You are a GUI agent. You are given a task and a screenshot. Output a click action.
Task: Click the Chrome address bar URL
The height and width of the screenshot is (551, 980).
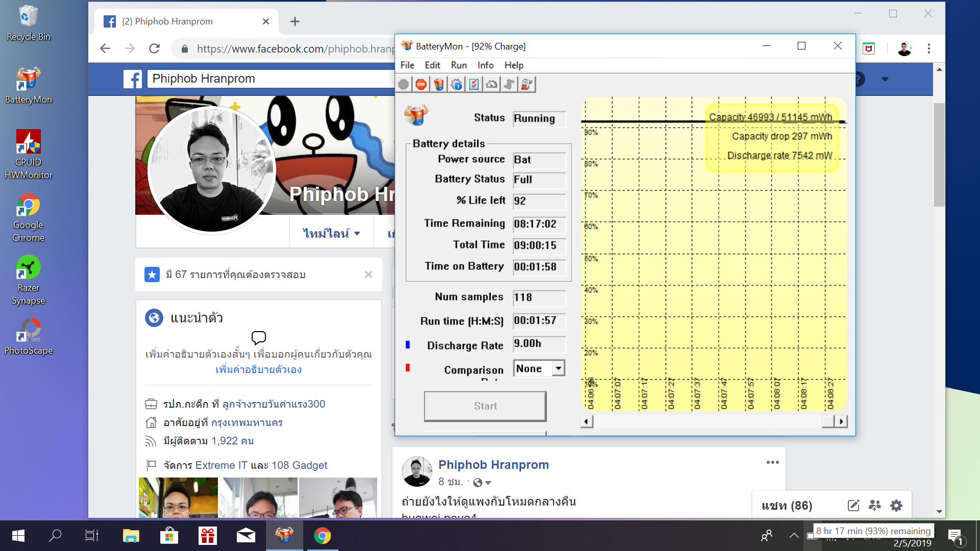tap(296, 48)
